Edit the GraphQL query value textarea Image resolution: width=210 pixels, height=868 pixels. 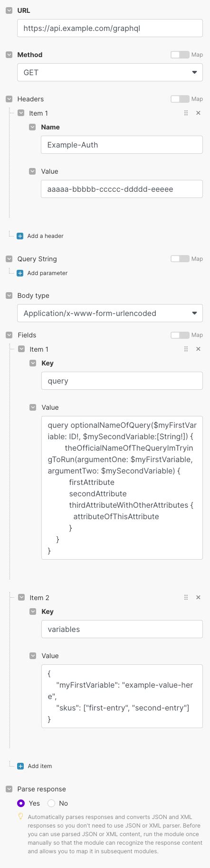pyautogui.click(x=122, y=488)
